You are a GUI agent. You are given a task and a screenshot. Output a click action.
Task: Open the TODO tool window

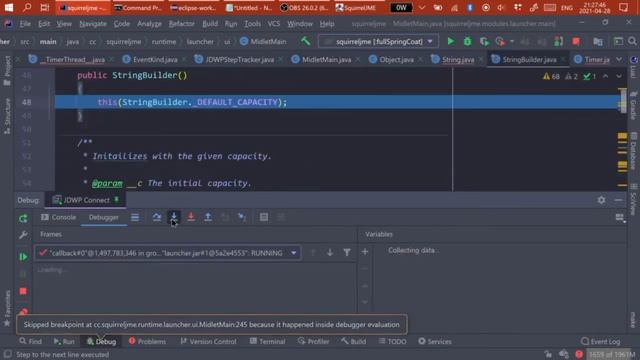392,341
